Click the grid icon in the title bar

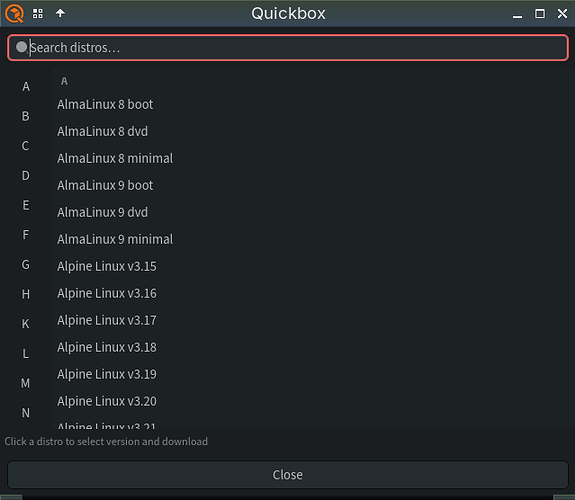(38, 14)
